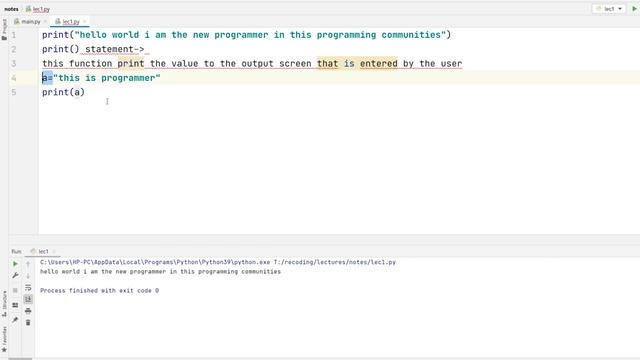Close the lec1.py editor tab
This screenshot has height=360, width=640.
[85, 22]
